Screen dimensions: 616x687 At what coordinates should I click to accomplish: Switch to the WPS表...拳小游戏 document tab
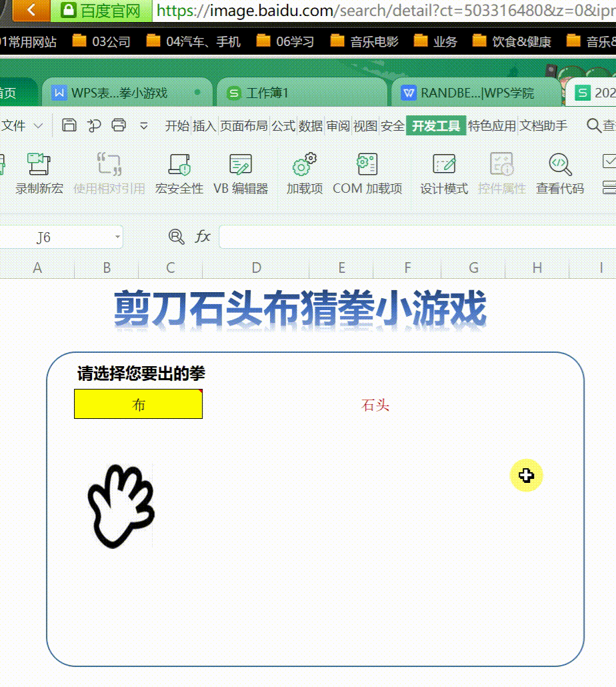click(x=127, y=93)
